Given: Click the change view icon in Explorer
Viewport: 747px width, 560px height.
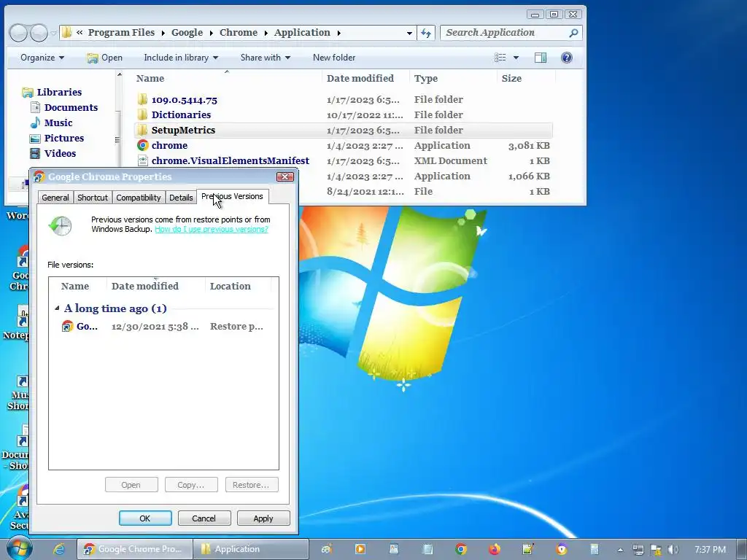Looking at the screenshot, I should [500, 58].
